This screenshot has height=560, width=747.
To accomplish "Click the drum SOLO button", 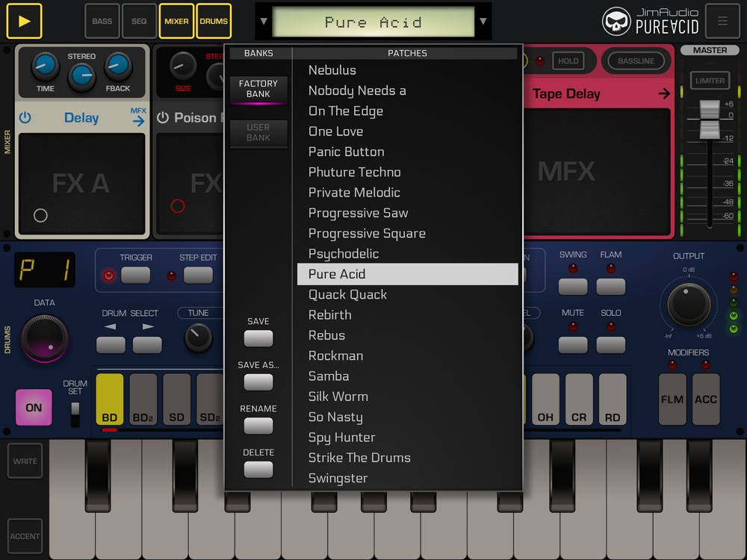I will click(611, 345).
